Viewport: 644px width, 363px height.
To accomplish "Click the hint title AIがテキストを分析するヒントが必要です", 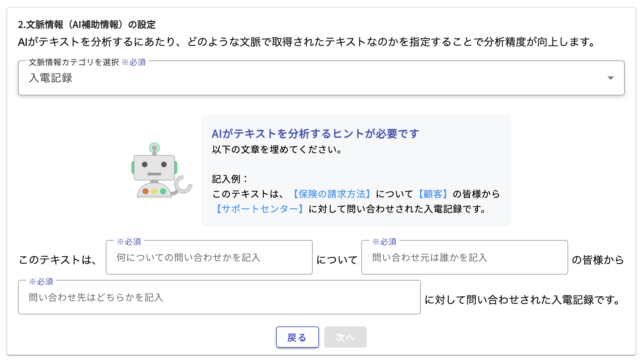I will pyautogui.click(x=315, y=134).
